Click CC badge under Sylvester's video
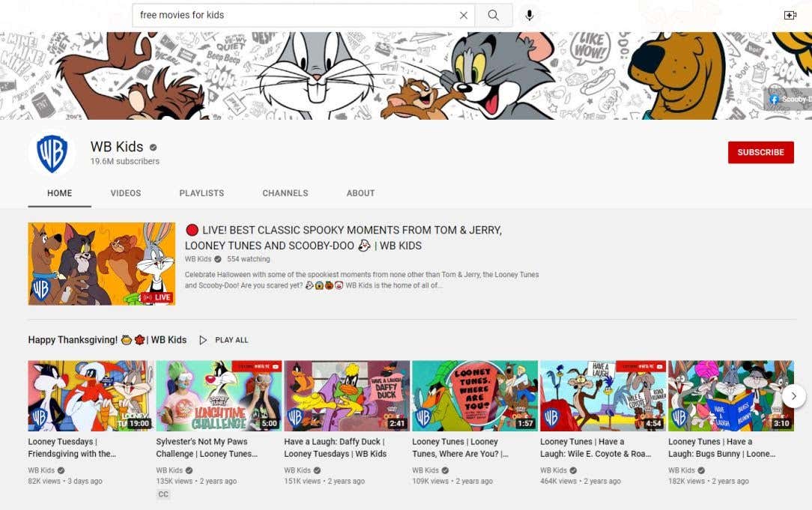 point(163,494)
